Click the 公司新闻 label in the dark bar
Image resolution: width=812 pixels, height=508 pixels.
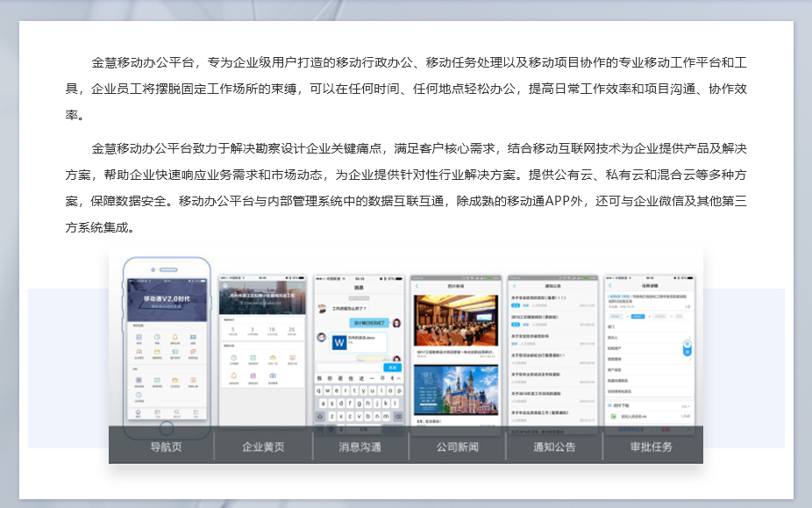[458, 447]
